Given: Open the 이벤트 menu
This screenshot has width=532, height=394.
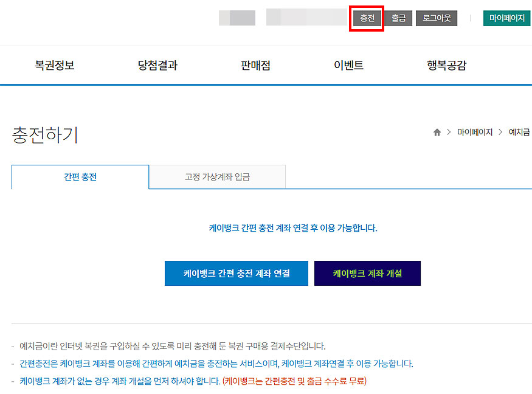Looking at the screenshot, I should pos(348,65).
